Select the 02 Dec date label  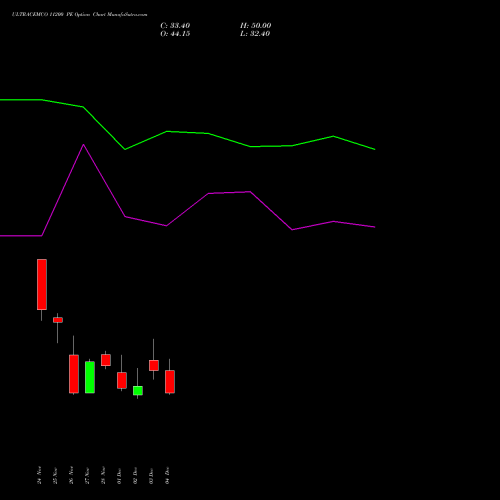pos(135,475)
